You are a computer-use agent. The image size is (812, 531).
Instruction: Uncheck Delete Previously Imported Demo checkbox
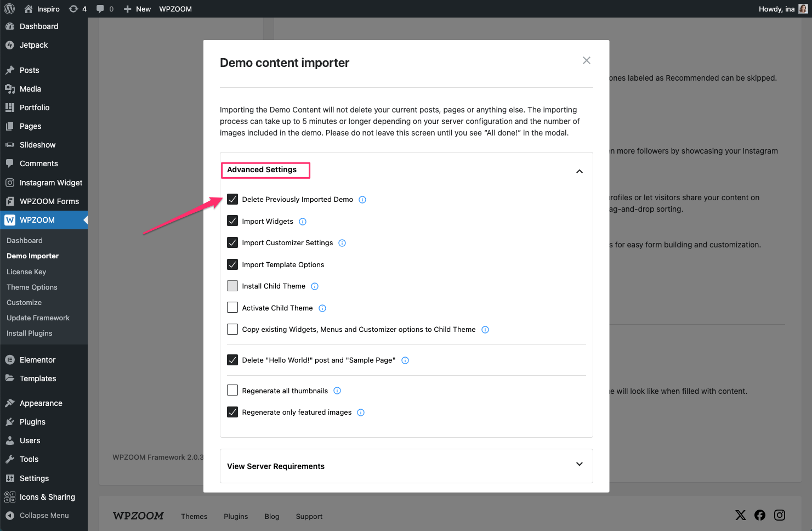232,199
